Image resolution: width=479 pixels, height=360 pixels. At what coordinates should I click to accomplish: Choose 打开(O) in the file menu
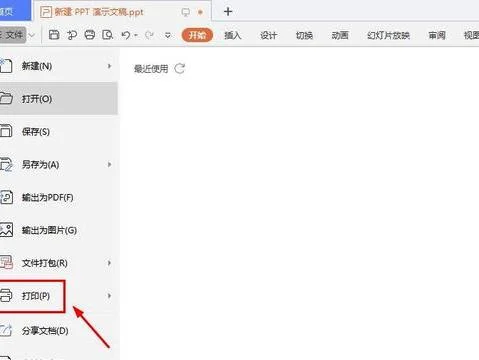point(59,99)
